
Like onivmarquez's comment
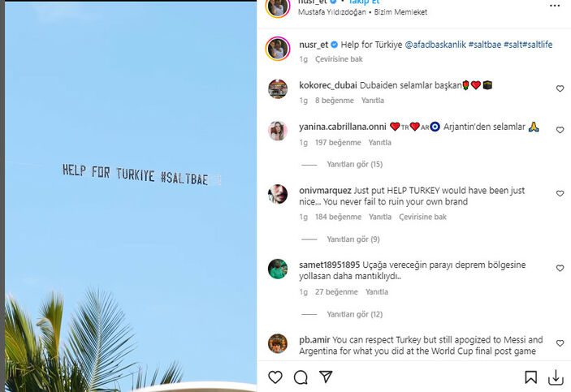560,194
